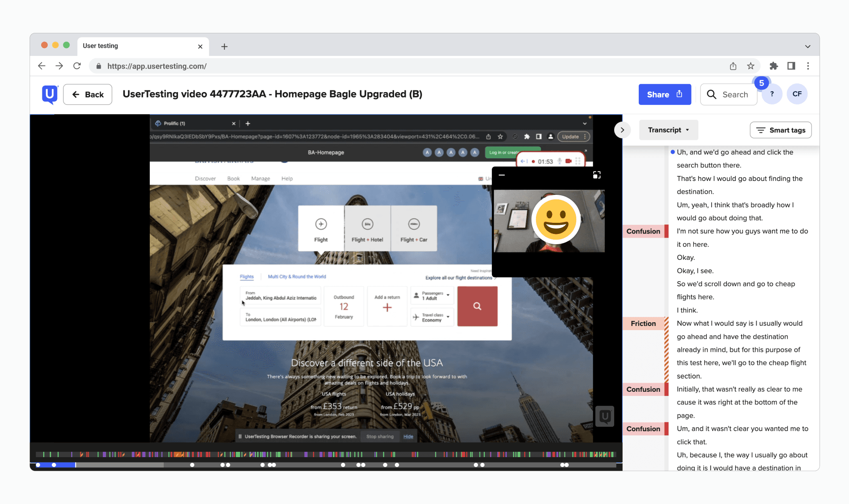This screenshot has width=849, height=504.
Task: Open CF user profile avatar
Action: pos(797,94)
